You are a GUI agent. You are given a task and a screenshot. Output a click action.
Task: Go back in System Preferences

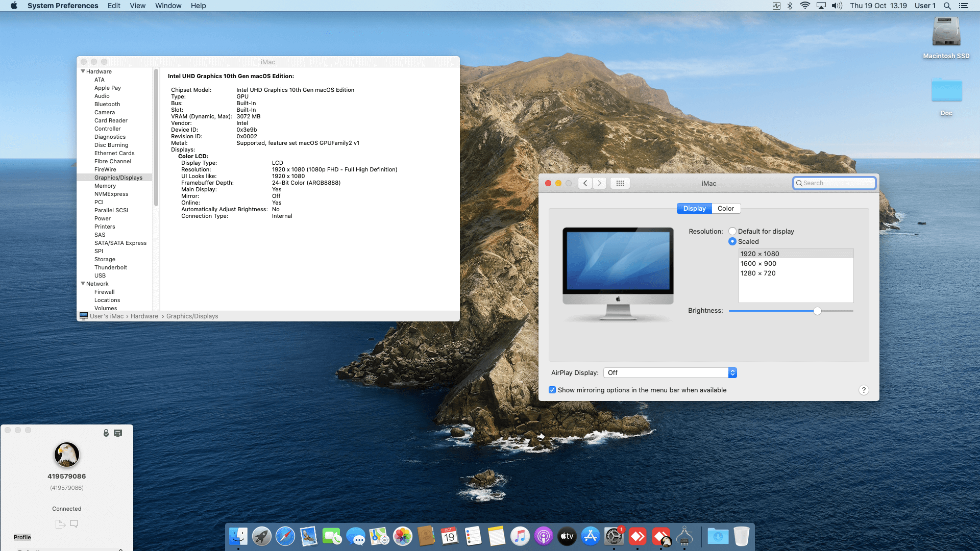point(585,183)
